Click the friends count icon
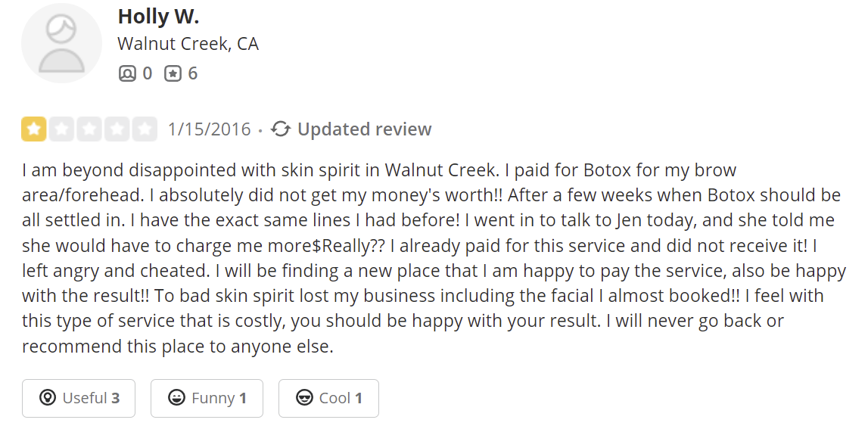The height and width of the screenshot is (426, 868). click(x=127, y=73)
